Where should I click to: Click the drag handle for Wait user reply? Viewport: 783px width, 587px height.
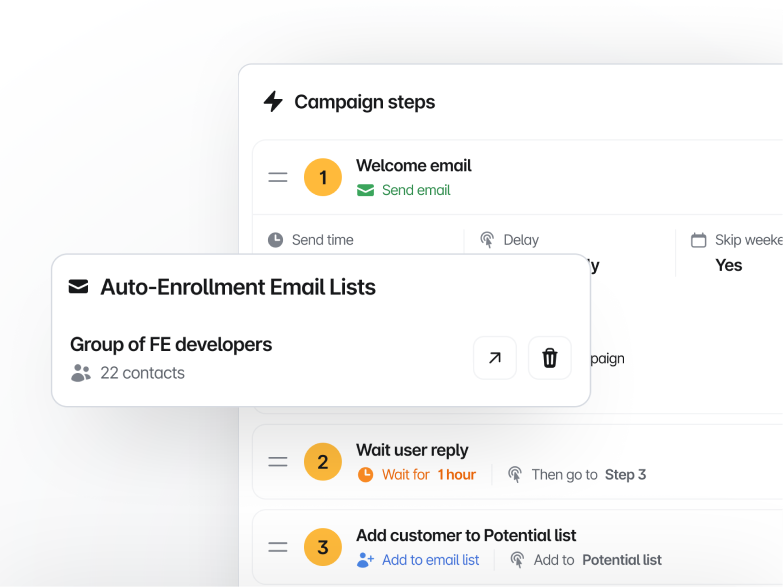278,462
